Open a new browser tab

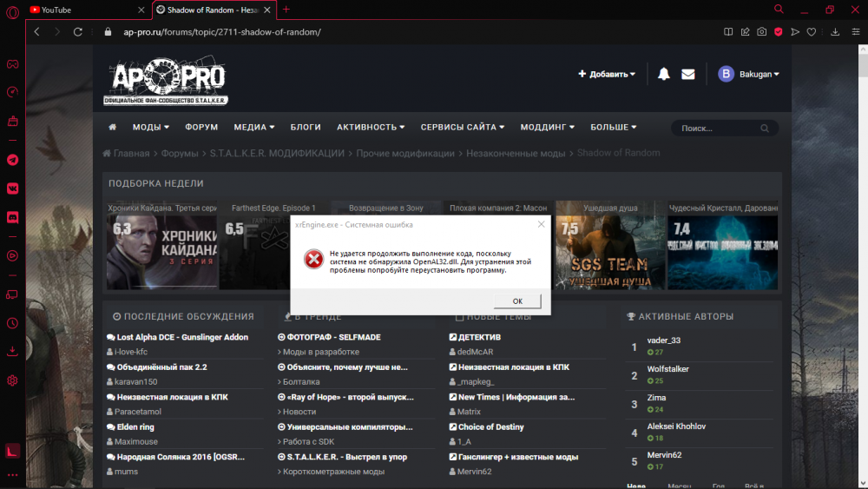click(286, 10)
